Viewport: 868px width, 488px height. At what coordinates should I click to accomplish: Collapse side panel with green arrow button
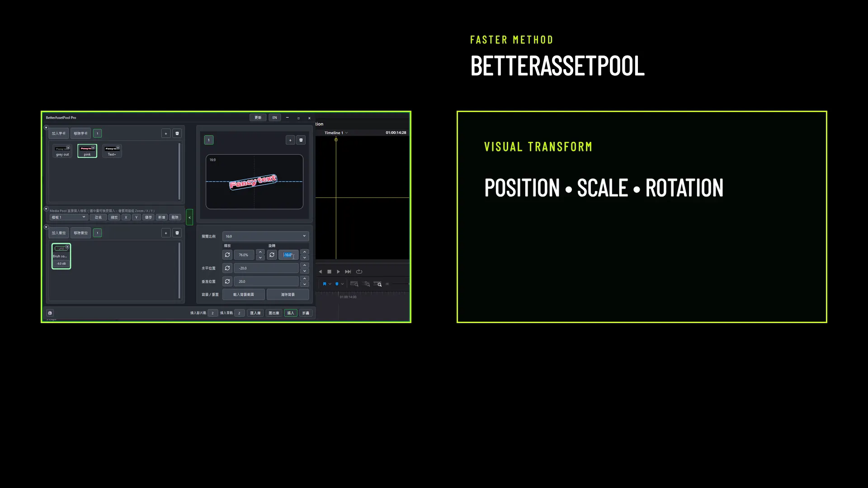(x=189, y=217)
